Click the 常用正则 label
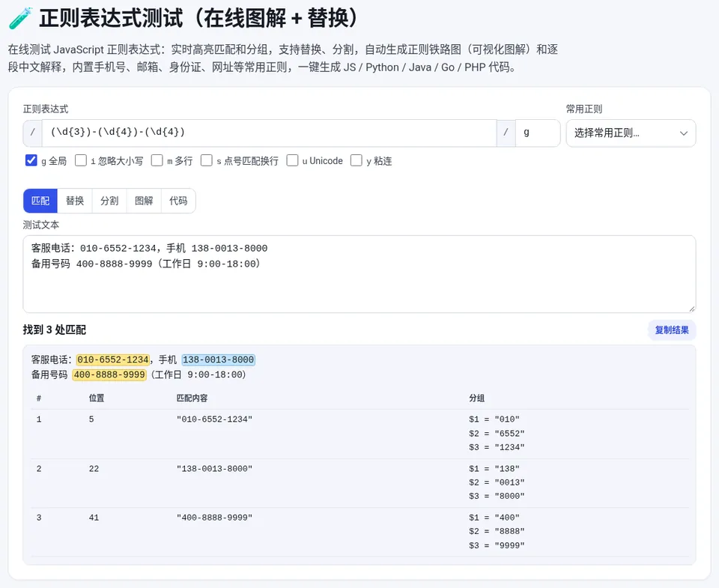The height and width of the screenshot is (588, 719). point(583,109)
